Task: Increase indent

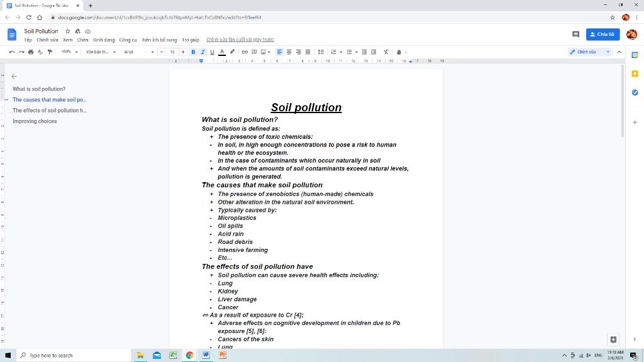Action: click(x=374, y=52)
